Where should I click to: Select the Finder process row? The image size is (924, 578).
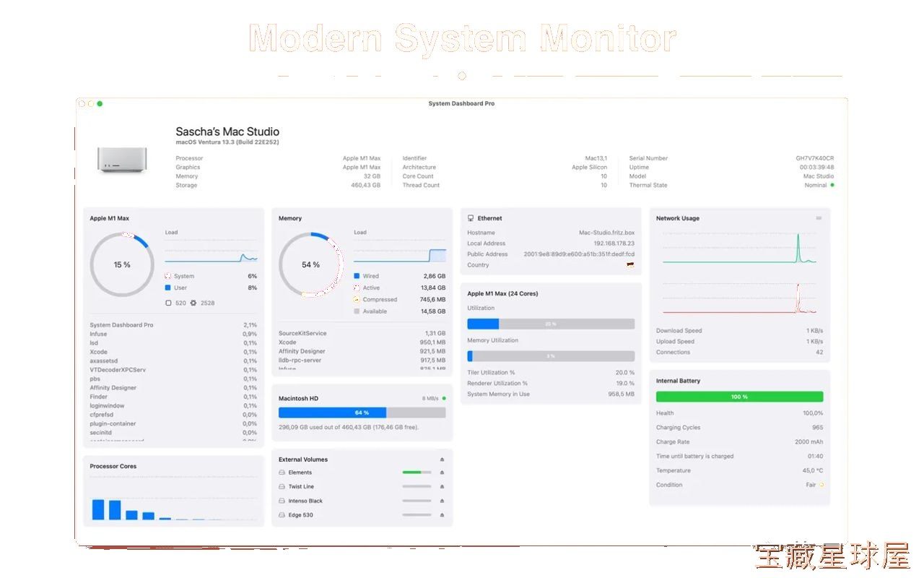173,397
